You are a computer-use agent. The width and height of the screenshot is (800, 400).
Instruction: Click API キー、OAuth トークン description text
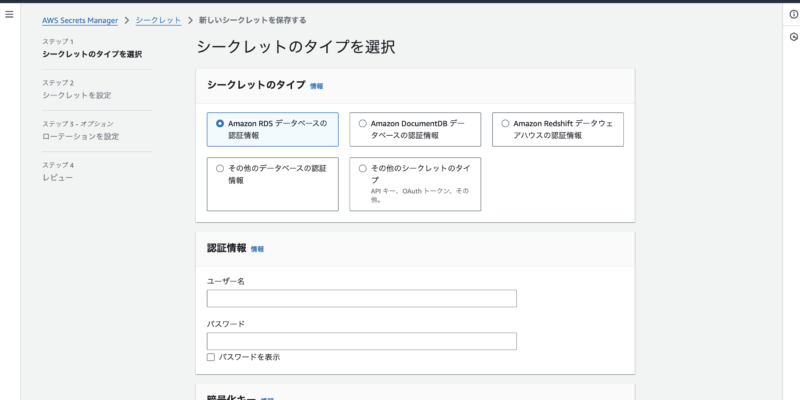[x=419, y=195]
